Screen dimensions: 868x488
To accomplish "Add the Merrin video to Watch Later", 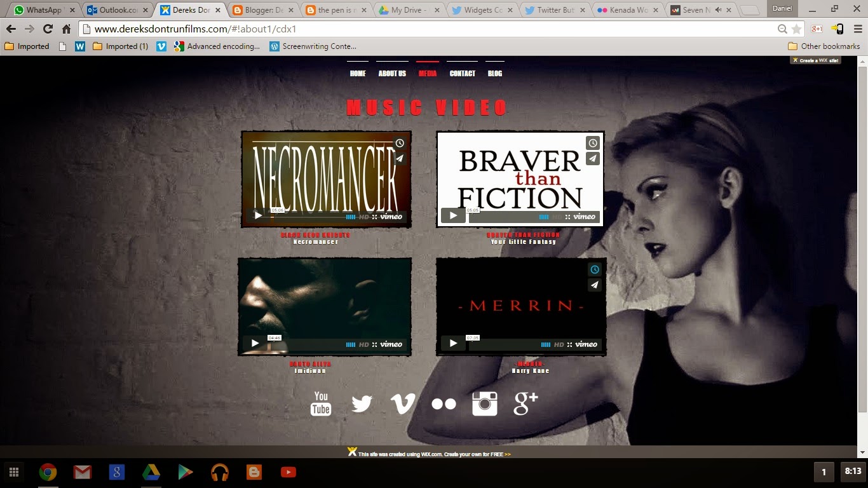I will point(594,269).
